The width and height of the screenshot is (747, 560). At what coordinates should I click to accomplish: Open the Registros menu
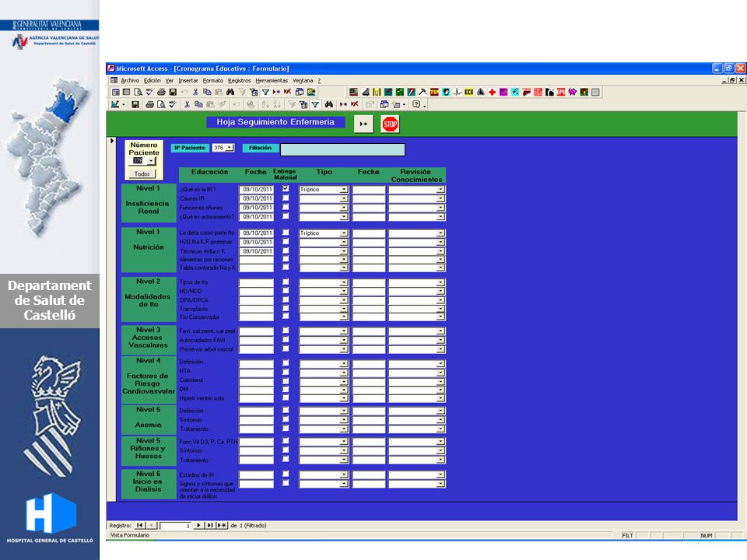(x=239, y=80)
